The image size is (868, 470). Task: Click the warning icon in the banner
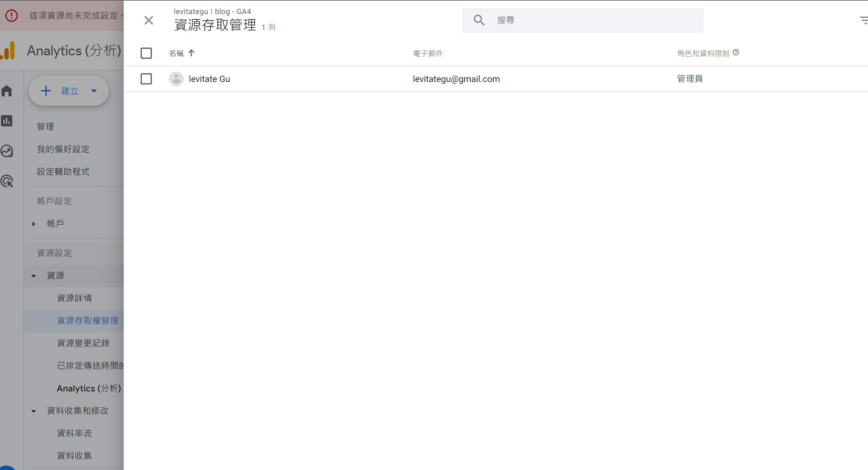[x=12, y=15]
